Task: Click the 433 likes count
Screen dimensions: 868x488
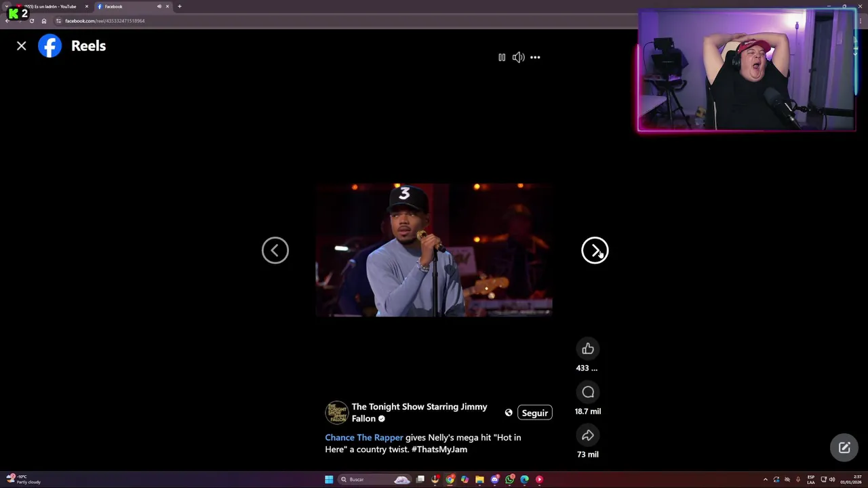Action: (x=587, y=368)
